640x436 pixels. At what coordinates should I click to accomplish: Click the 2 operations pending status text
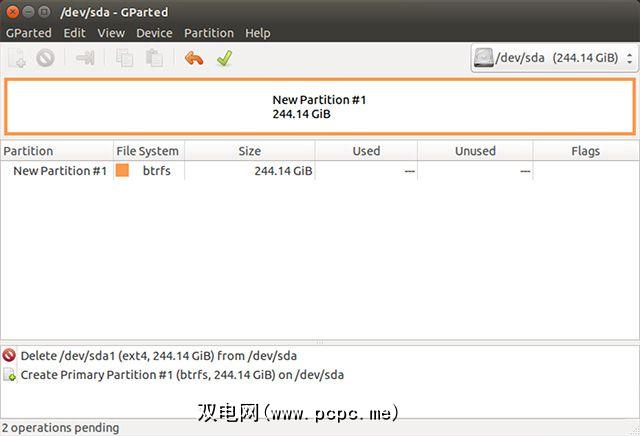[60, 427]
